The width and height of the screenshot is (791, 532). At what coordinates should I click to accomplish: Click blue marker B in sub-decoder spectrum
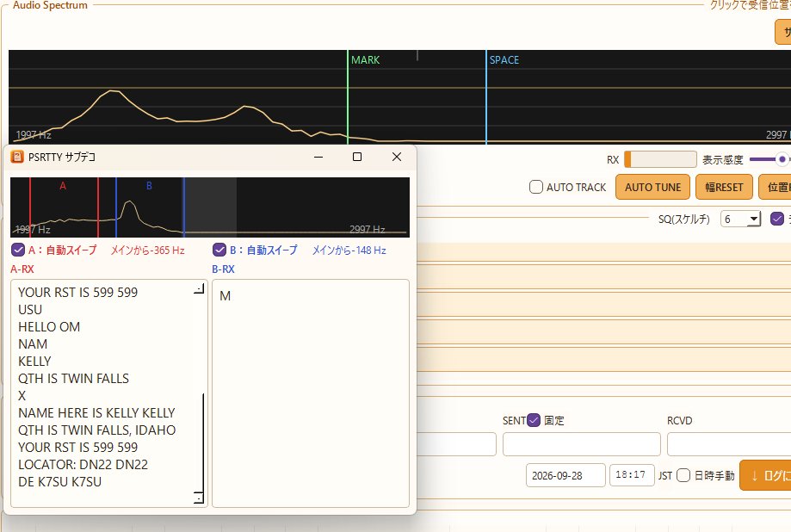[x=149, y=186]
